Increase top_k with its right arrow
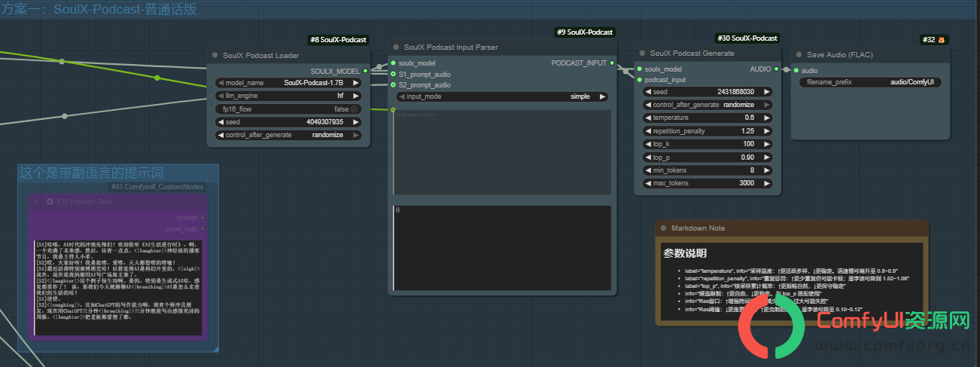The image size is (980, 367). 766,144
